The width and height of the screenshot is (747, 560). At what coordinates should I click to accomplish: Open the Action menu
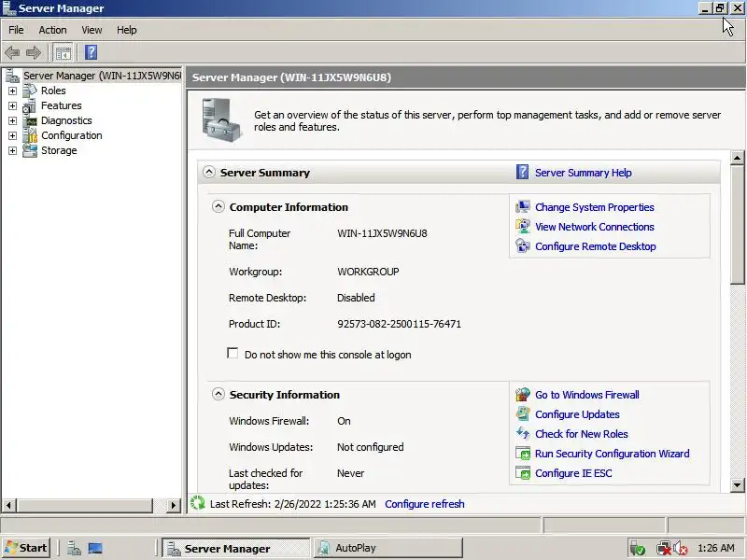click(x=52, y=30)
